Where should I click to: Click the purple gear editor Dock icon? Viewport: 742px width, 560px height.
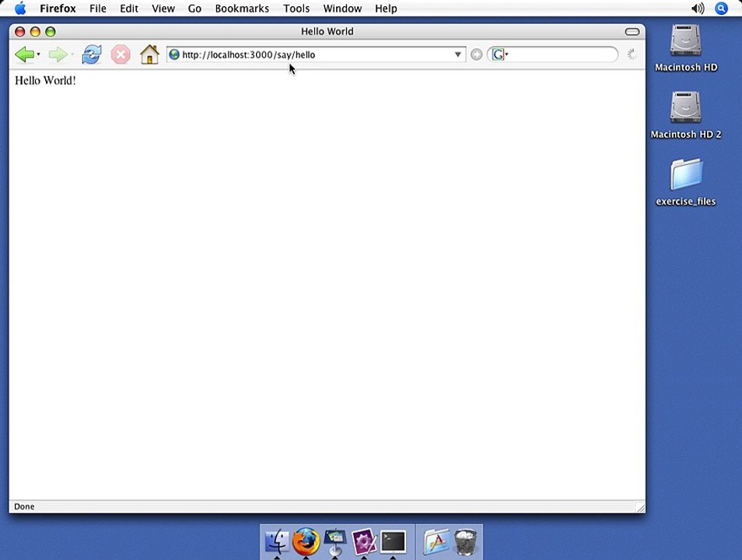click(364, 541)
